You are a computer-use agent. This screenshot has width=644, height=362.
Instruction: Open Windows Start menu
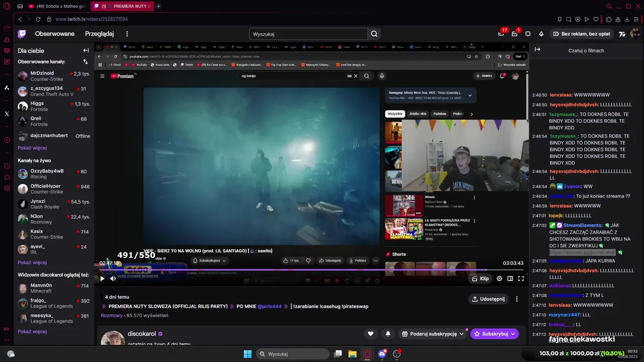pyautogui.click(x=248, y=354)
